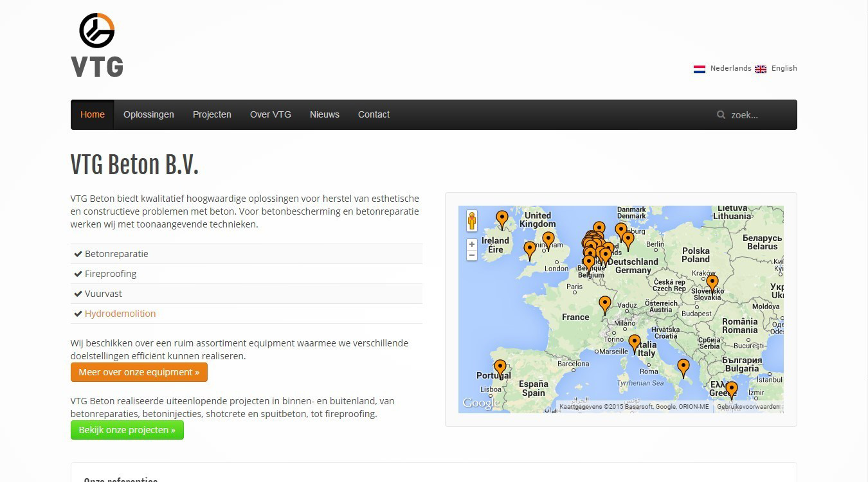Screen dimensions: 868x482
Task: Zoom in the map with plus button
Action: click(472, 244)
